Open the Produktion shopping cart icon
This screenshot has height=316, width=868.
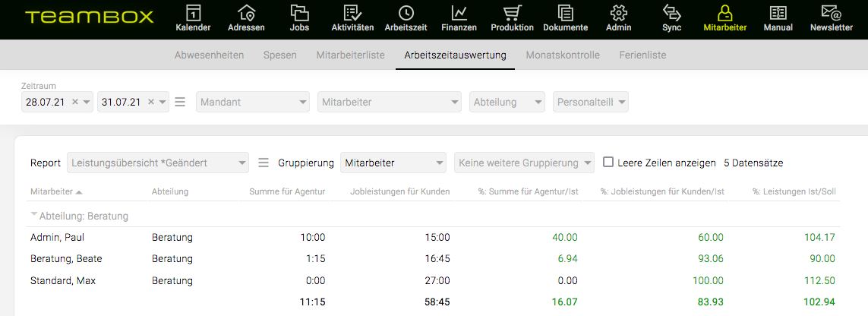[x=512, y=12]
